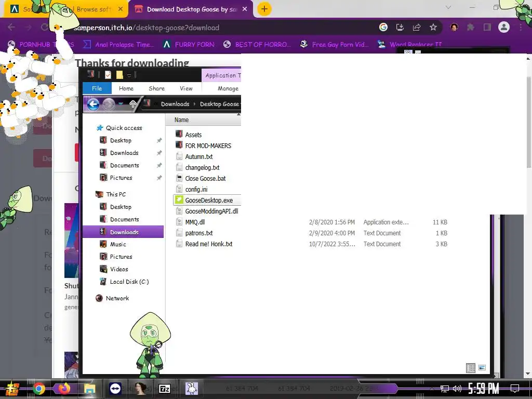Switch to large icons view at bottom right

[482, 368]
